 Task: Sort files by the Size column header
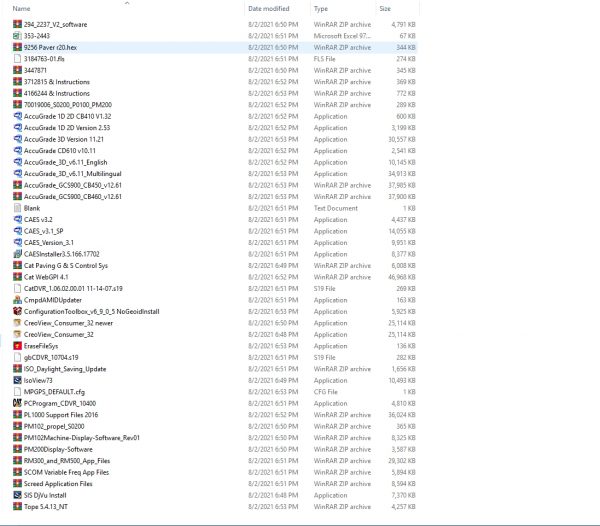point(385,8)
